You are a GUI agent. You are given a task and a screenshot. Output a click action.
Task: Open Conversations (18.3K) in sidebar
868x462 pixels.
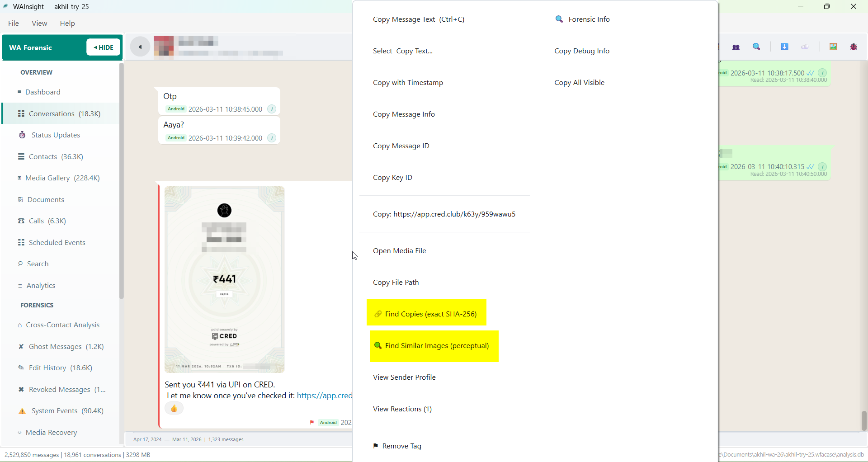61,113
